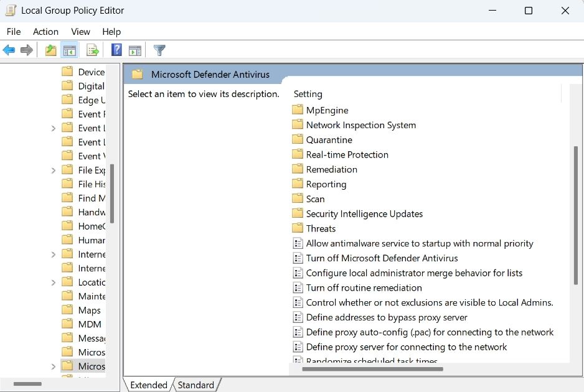This screenshot has width=584, height=392.
Task: Click the Digital folder icon in tree
Action: 67,86
